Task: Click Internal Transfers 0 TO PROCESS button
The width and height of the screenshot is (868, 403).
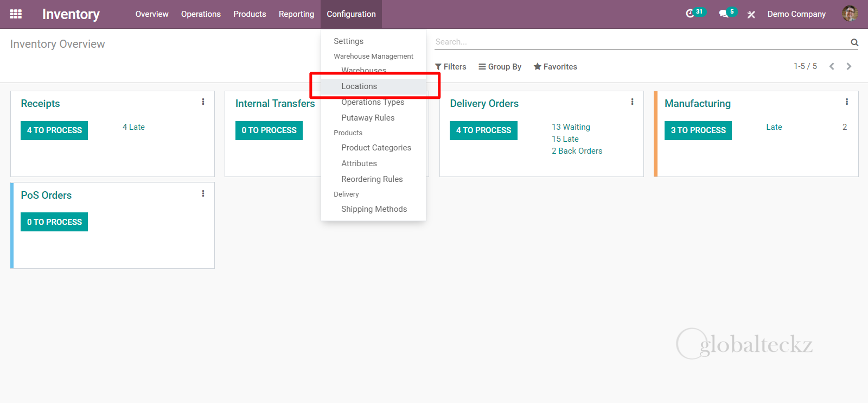Action: point(269,130)
